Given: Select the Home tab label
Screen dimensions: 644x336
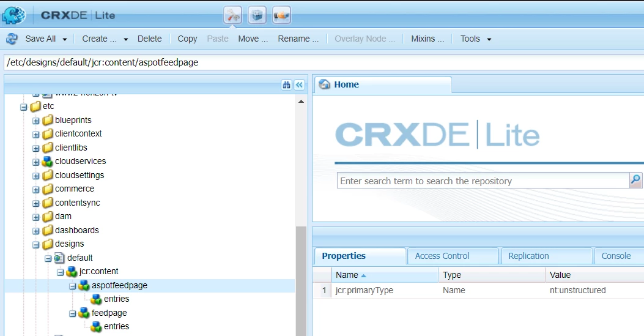Looking at the screenshot, I should point(346,84).
